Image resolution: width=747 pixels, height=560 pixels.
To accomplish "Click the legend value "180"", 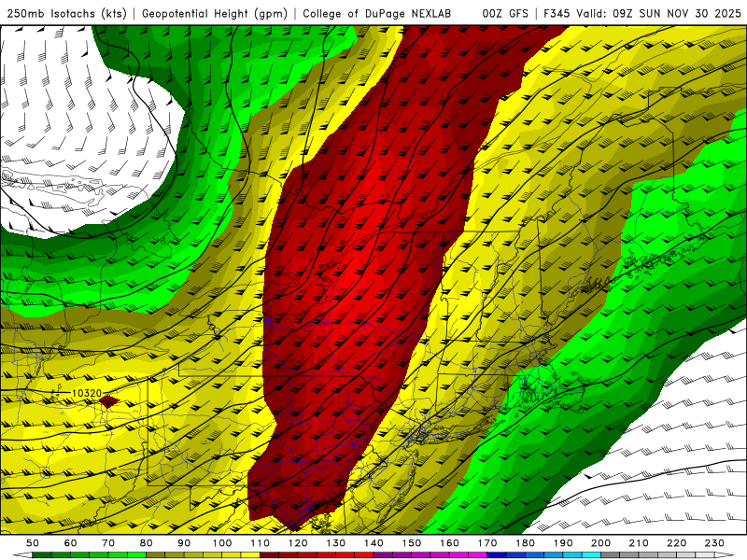I will 525,543.
